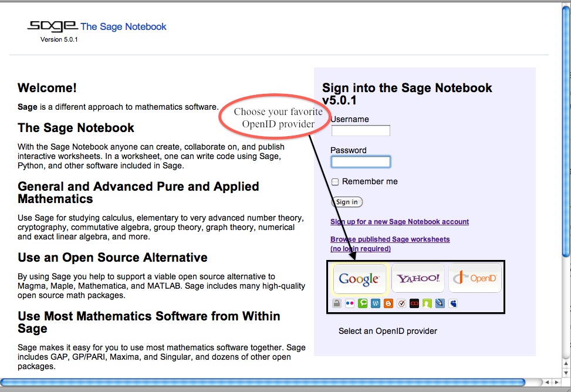
Task: Open The Sage Notebook header link
Action: pos(123,26)
